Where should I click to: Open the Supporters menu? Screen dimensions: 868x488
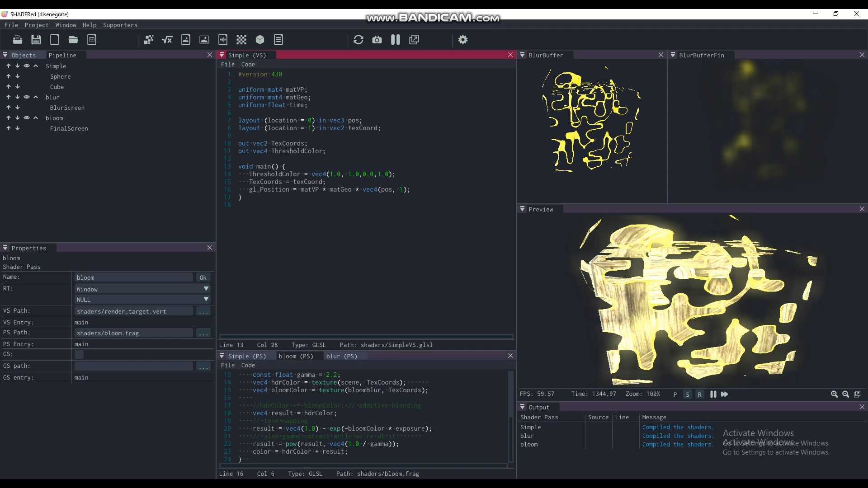[120, 25]
